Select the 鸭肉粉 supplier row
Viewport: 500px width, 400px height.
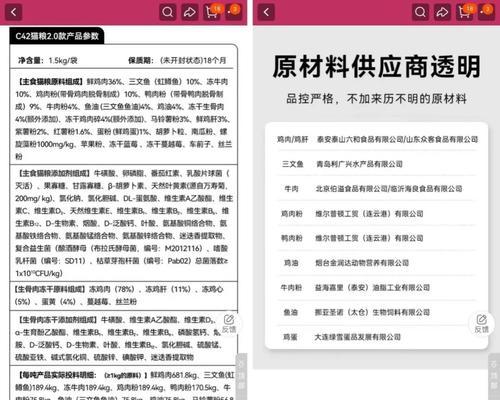tap(377, 238)
